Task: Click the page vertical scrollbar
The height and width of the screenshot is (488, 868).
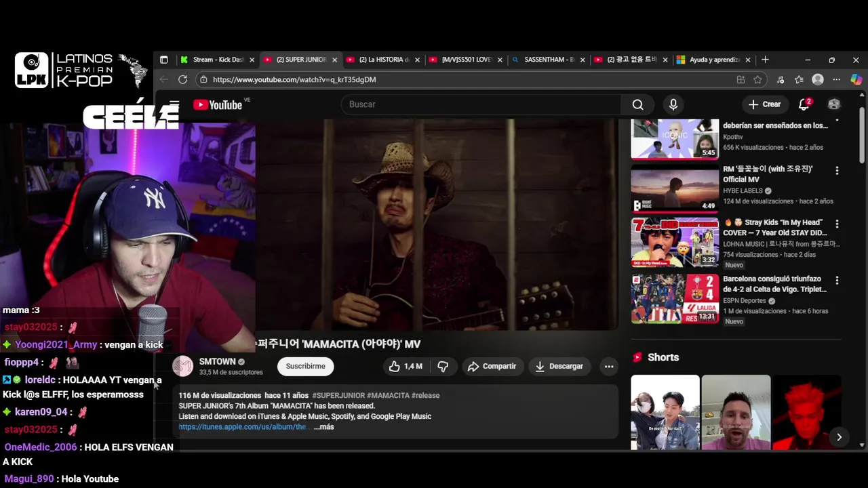Action: [862, 136]
